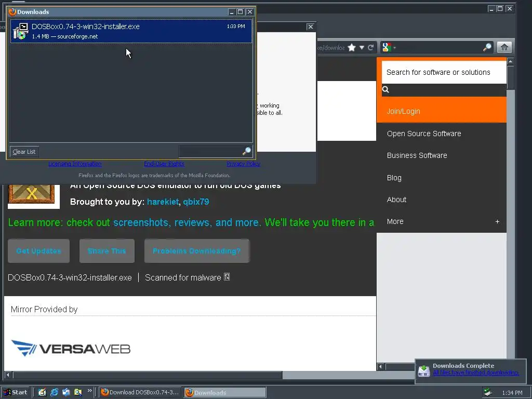Click the system tray clock 1:34 PM

(x=512, y=393)
